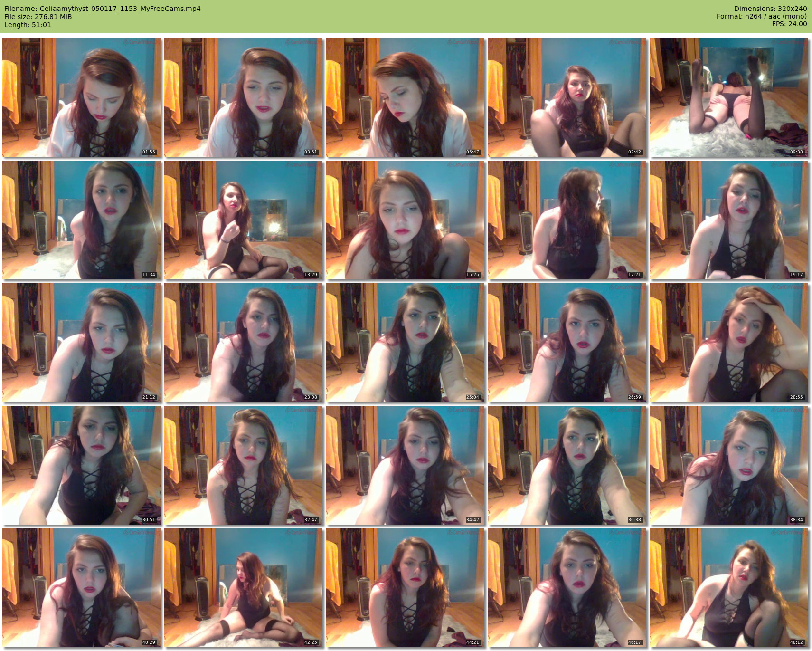This screenshot has height=651, width=812.
Task: Open the frame timestamped 07:42
Action: (567, 97)
